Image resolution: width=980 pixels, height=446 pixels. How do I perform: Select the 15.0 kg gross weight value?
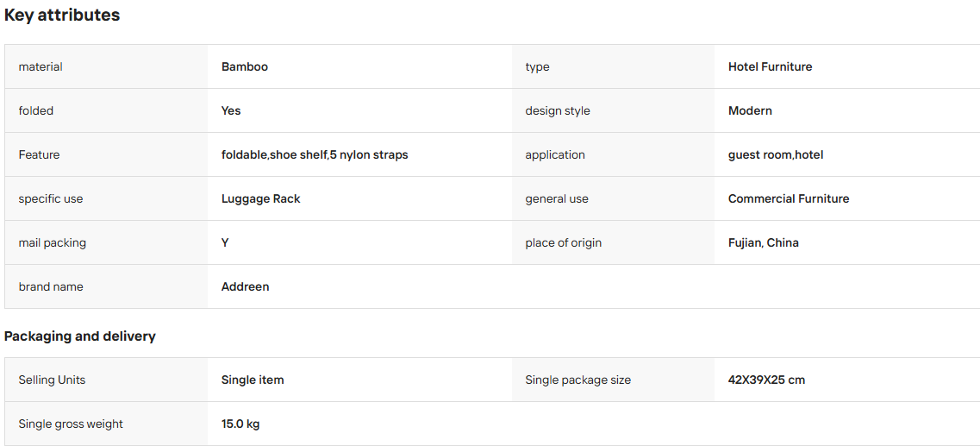click(240, 424)
